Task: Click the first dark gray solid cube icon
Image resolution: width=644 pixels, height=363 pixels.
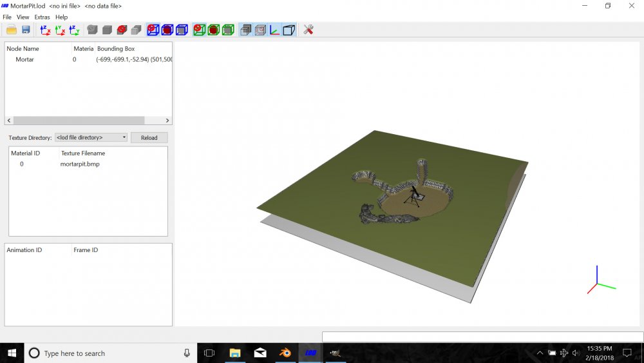Action: [92, 30]
